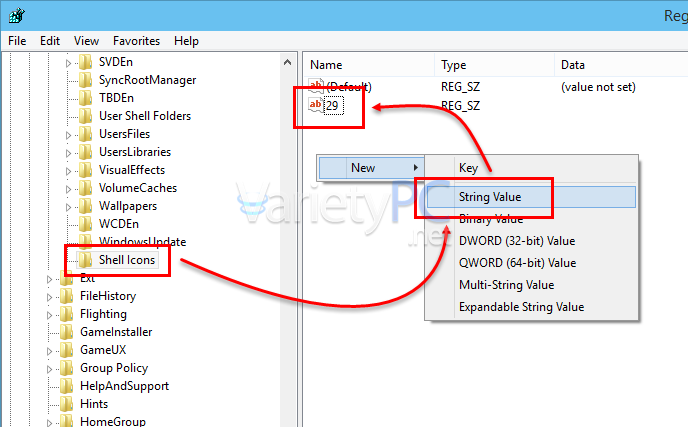Select the SyncRootManager key label
Viewport: 688px width, 427px height.
147,80
